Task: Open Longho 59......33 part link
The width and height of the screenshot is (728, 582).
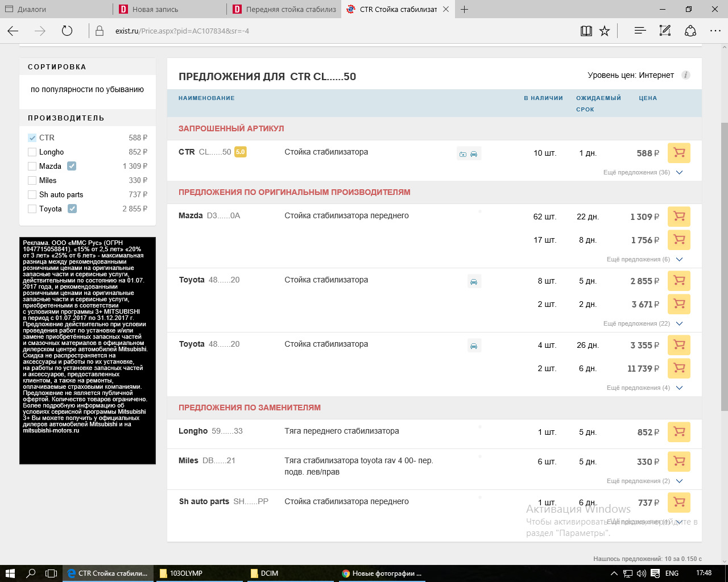Action: [x=210, y=431]
